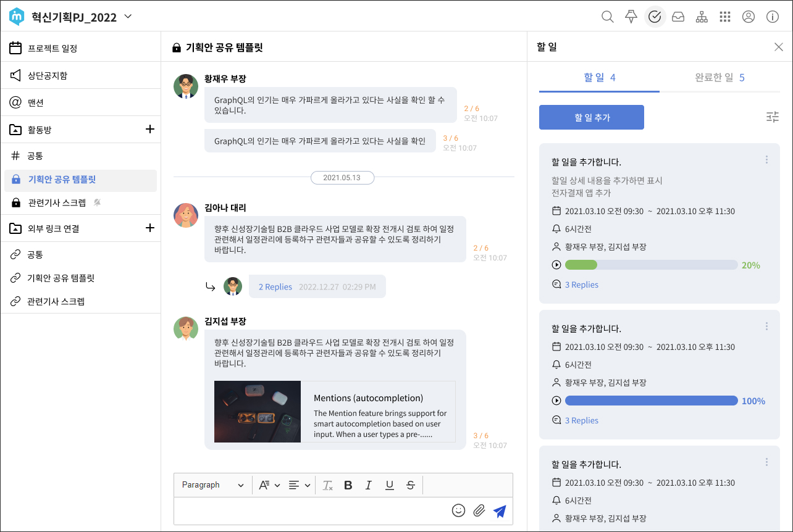Open more options on third to-do card
Image resolution: width=793 pixels, height=532 pixels.
(x=767, y=462)
